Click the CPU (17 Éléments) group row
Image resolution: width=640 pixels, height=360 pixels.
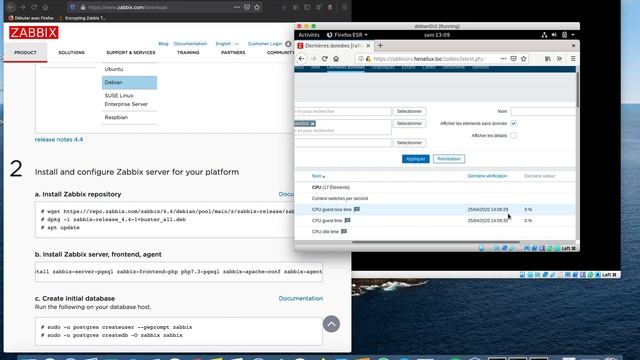click(435, 187)
